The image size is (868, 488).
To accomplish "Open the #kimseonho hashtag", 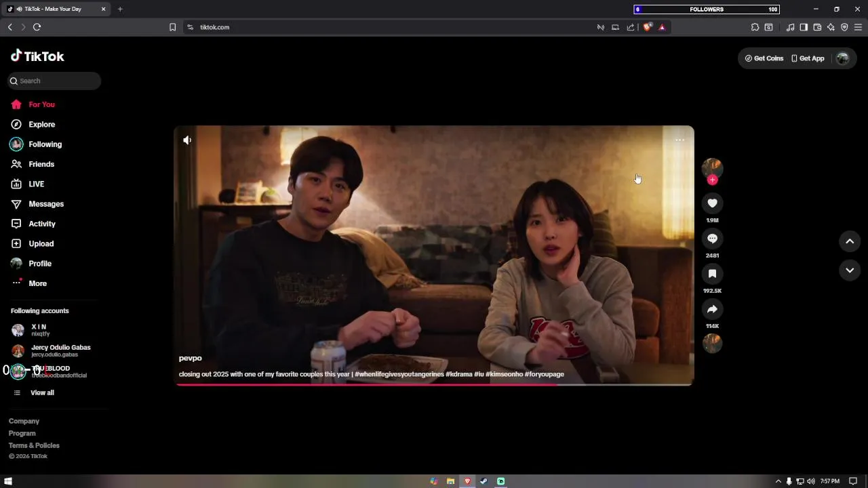I will coord(505,374).
